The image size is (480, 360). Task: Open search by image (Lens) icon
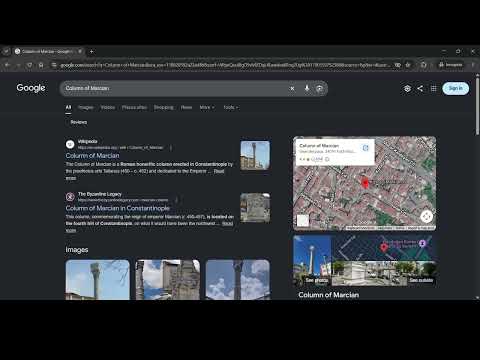click(x=319, y=88)
